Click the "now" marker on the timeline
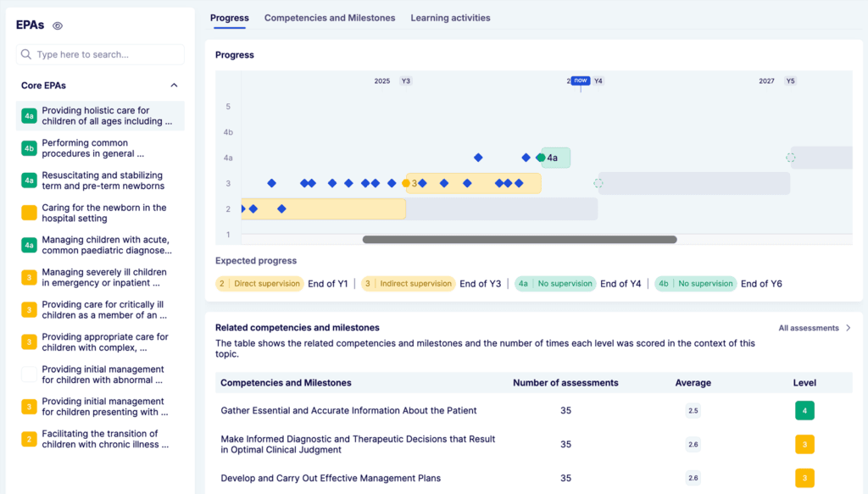Viewport: 868px width, 494px height. [x=580, y=80]
